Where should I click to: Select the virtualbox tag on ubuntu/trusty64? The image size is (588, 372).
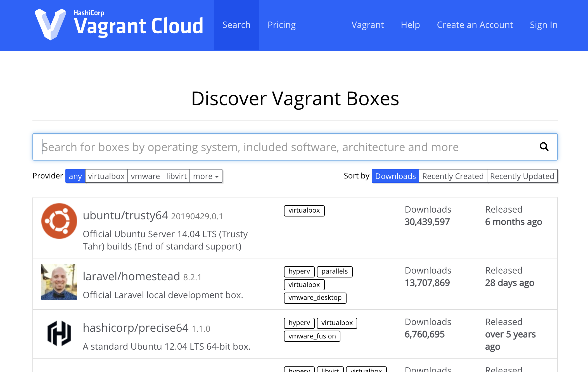(x=304, y=211)
